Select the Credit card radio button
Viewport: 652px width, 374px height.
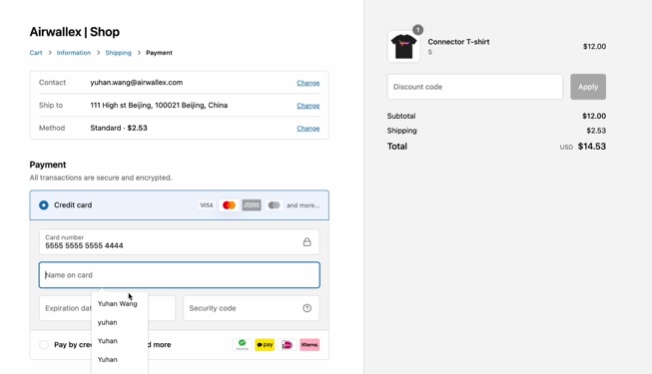(44, 205)
